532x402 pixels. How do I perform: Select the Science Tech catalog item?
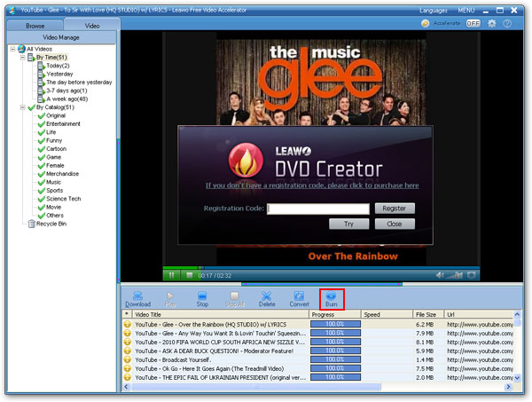pyautogui.click(x=64, y=199)
